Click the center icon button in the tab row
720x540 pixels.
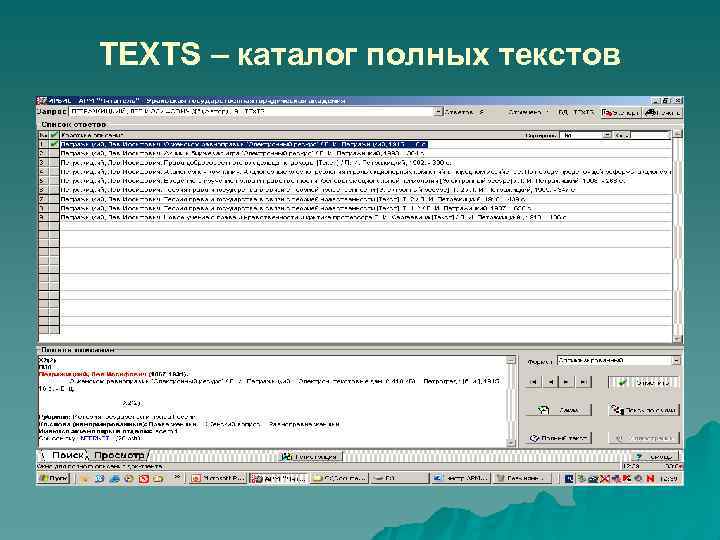click(311, 457)
